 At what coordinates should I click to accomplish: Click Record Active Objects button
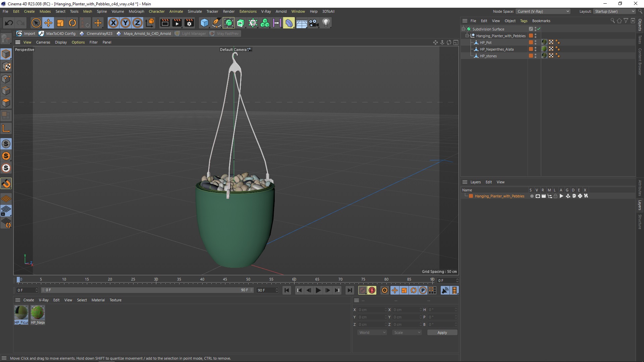363,290
